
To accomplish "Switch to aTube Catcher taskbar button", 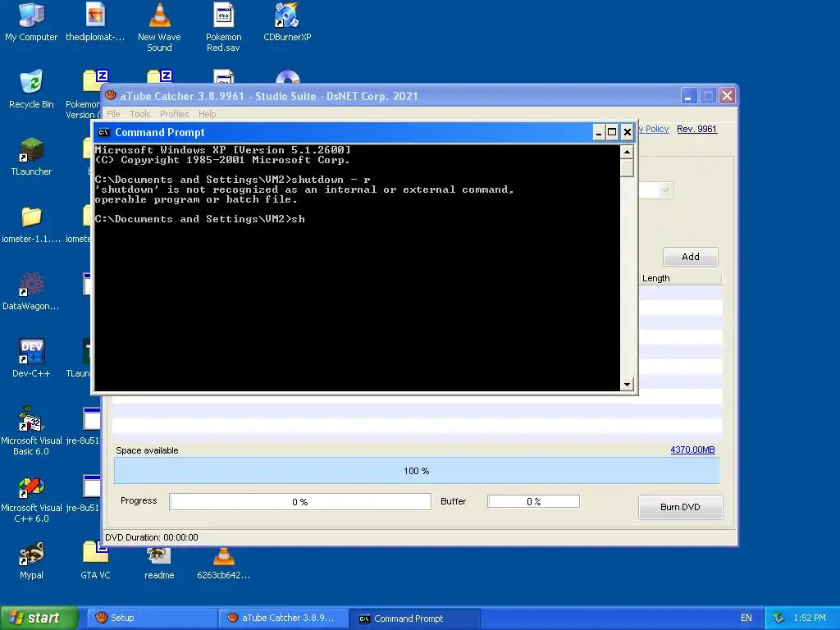I will [283, 618].
